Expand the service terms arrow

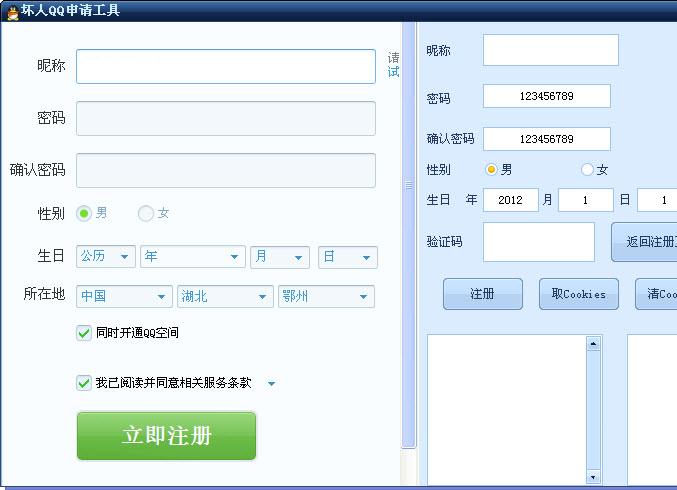pyautogui.click(x=271, y=384)
